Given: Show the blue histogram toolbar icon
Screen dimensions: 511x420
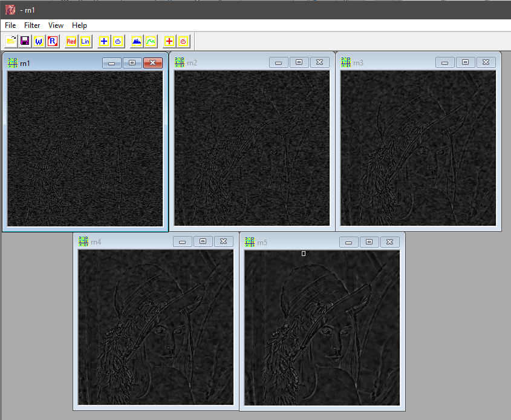Looking at the screenshot, I should click(137, 41).
